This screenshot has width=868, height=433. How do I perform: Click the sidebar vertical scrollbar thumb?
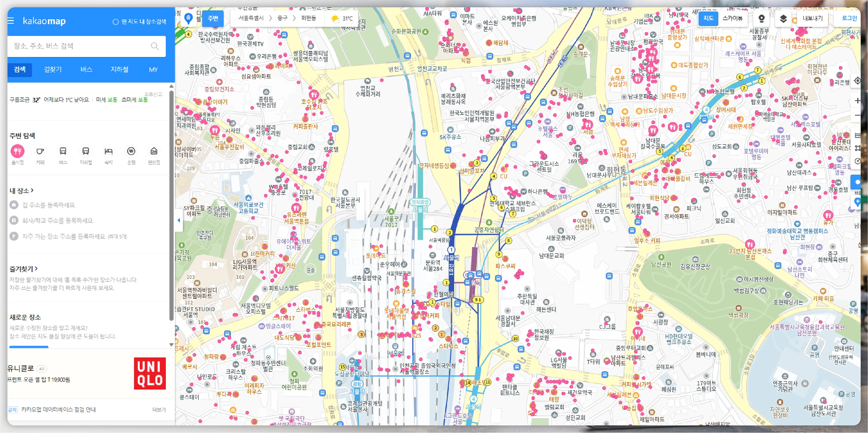click(x=171, y=205)
